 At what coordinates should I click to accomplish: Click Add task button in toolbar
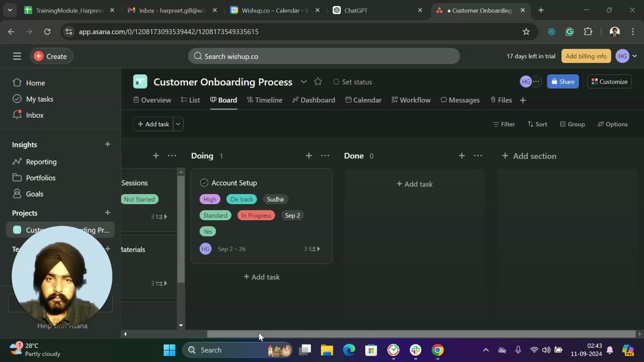[x=153, y=124]
